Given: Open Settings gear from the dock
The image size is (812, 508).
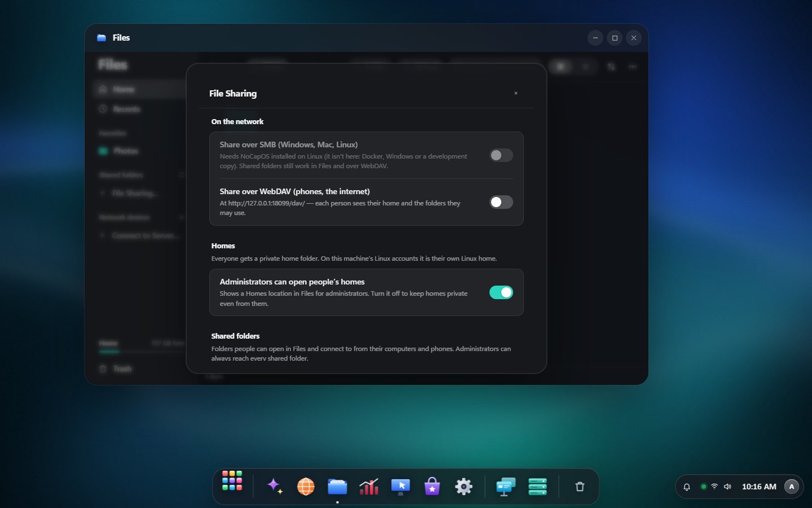Looking at the screenshot, I should (x=464, y=486).
